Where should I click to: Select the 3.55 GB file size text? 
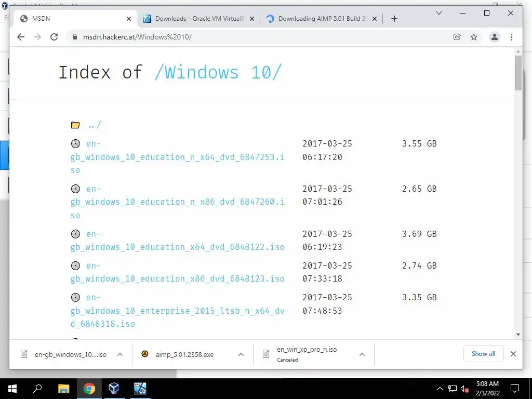click(x=419, y=143)
